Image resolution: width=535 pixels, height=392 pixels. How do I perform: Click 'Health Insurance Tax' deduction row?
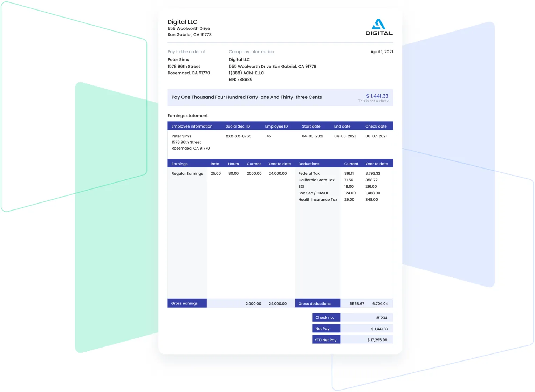[317, 200]
